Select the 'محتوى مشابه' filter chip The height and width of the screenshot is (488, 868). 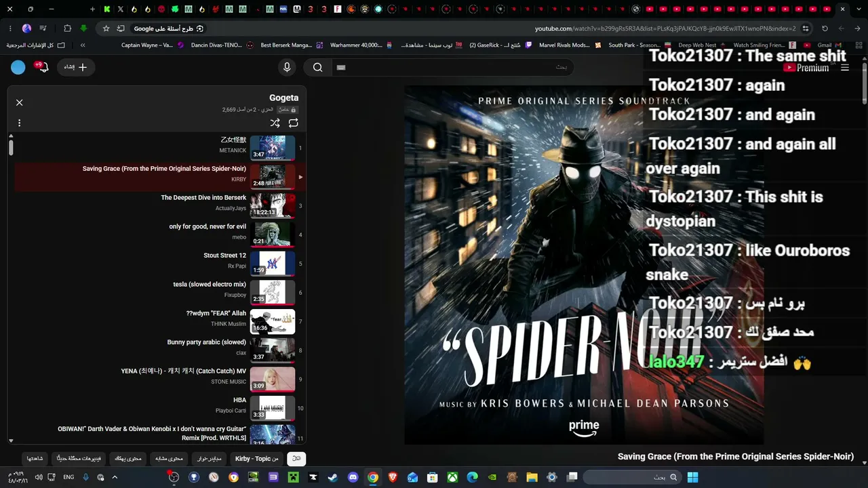(169, 459)
